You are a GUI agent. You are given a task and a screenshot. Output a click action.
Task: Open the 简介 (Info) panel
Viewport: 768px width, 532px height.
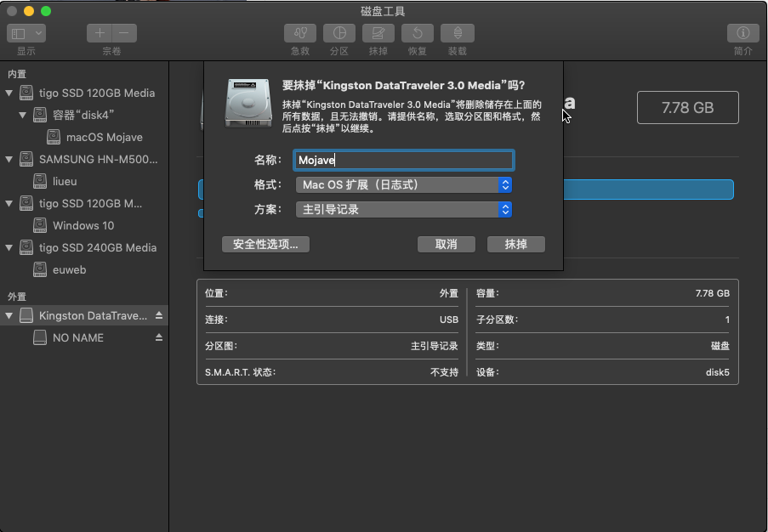[x=742, y=33]
